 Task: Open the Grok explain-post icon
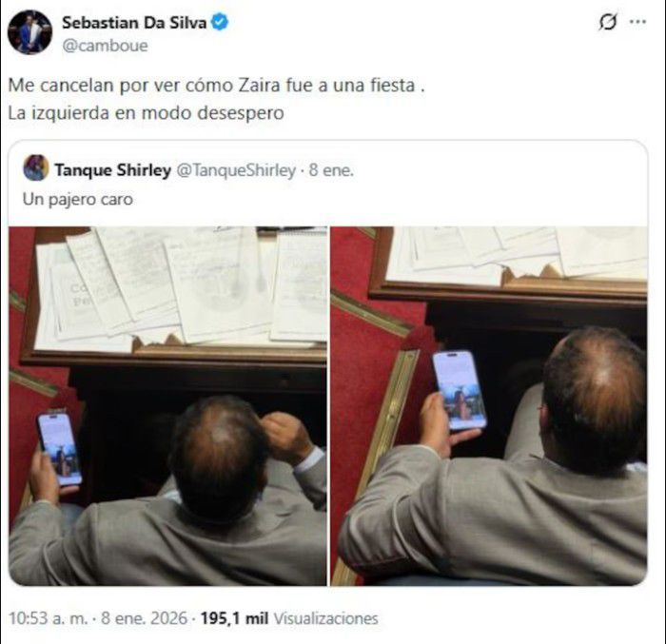coord(608,22)
